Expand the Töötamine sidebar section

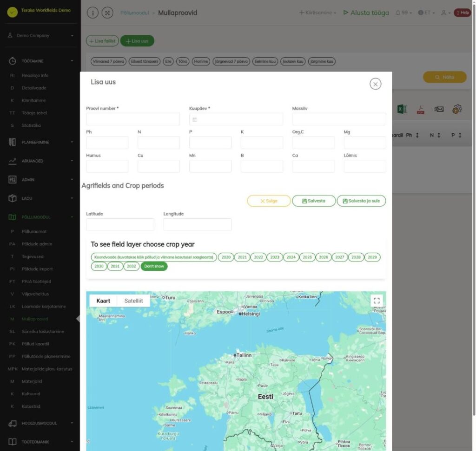click(40, 61)
